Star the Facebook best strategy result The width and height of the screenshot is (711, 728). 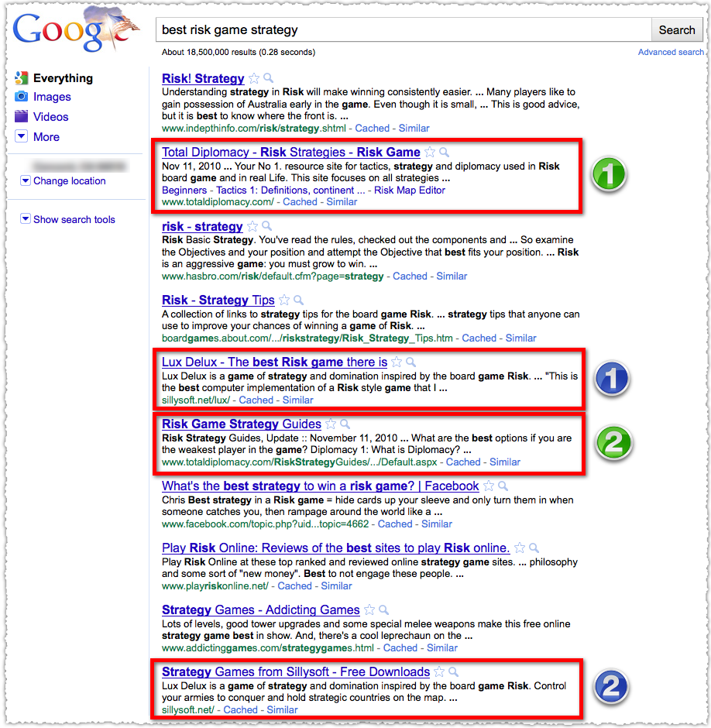(x=489, y=486)
